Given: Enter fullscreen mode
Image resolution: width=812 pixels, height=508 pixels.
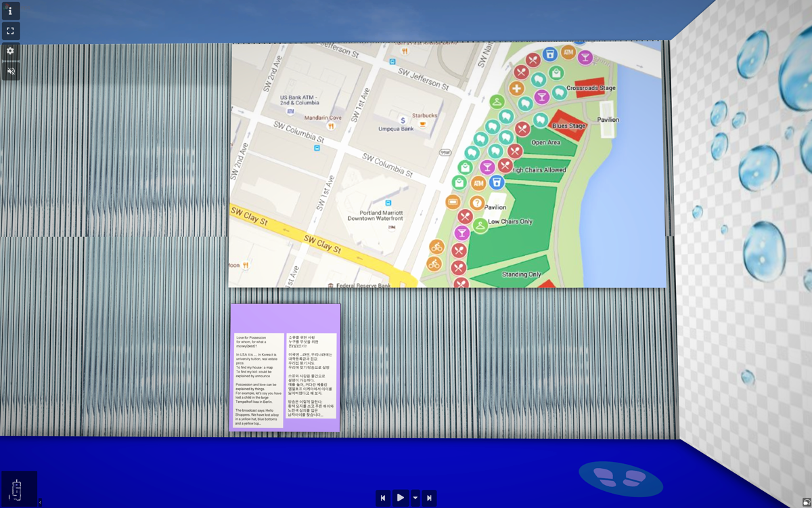Looking at the screenshot, I should (x=11, y=30).
